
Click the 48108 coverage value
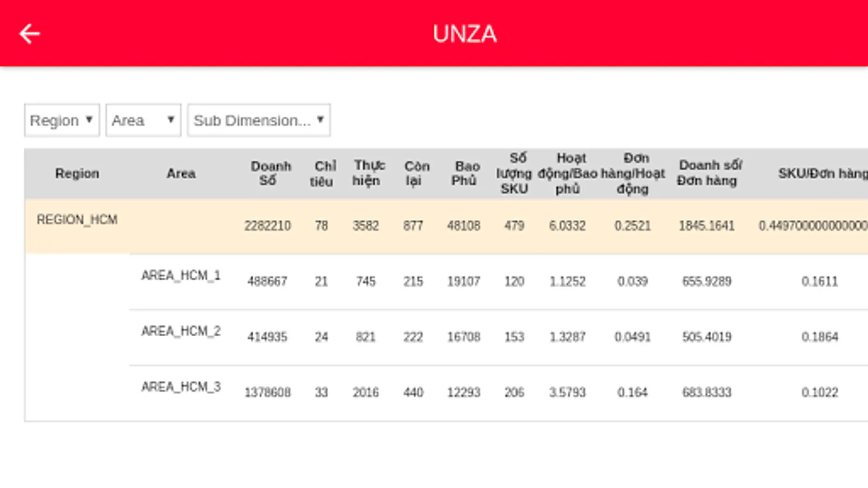point(464,226)
